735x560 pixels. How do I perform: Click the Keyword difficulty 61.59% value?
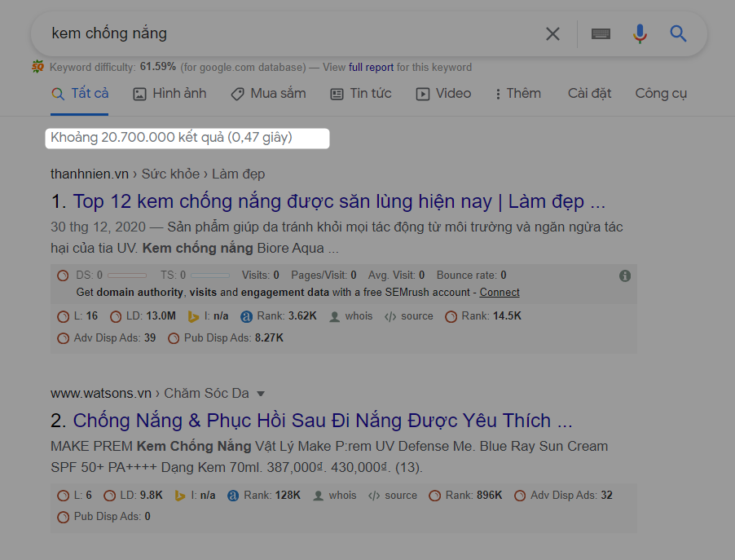tap(158, 67)
